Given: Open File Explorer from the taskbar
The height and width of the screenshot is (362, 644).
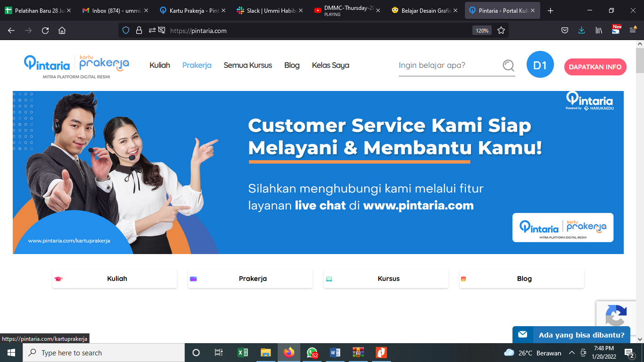Looking at the screenshot, I should pos(265,353).
